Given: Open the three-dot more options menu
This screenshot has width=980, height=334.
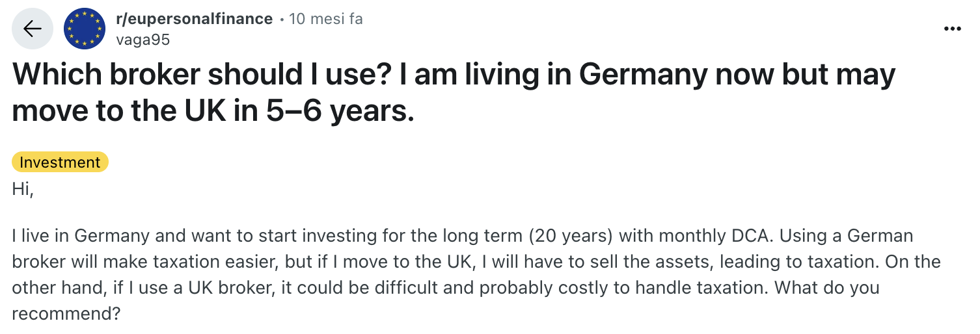Looking at the screenshot, I should (x=952, y=29).
